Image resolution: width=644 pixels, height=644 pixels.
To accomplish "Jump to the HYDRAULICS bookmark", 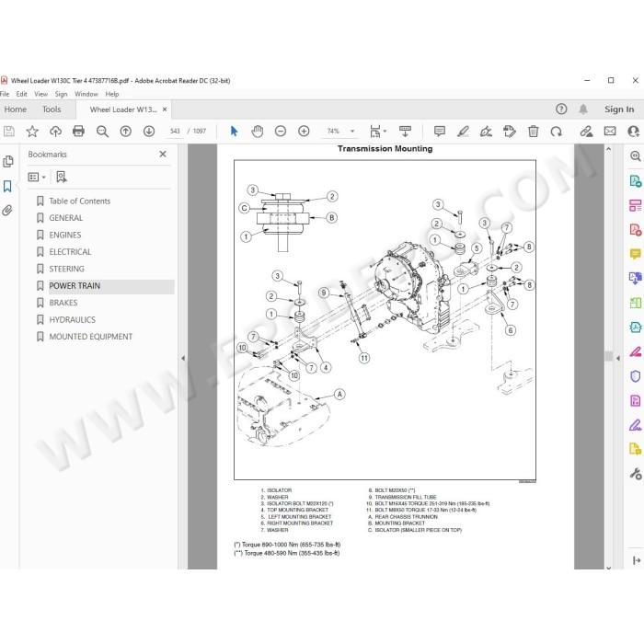I will coord(73,319).
